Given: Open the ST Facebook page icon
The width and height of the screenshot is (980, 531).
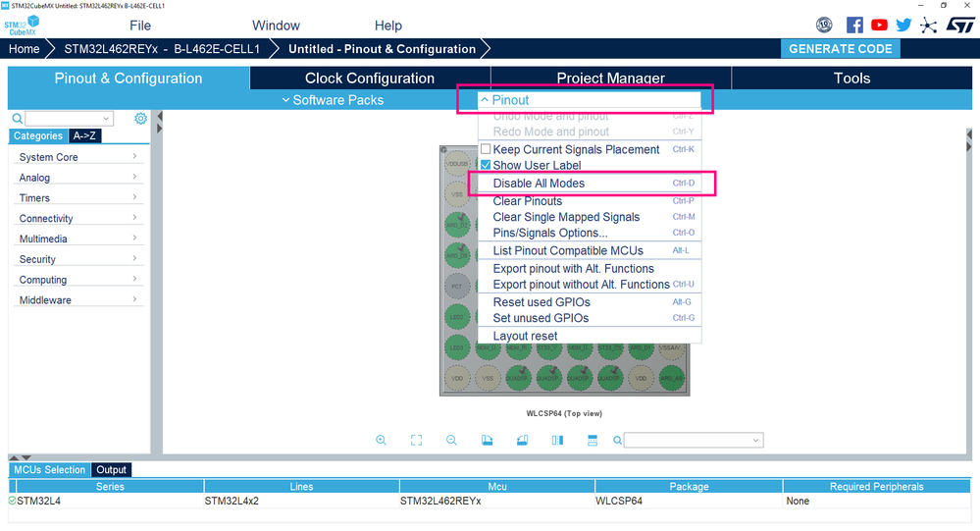Looking at the screenshot, I should coord(854,25).
